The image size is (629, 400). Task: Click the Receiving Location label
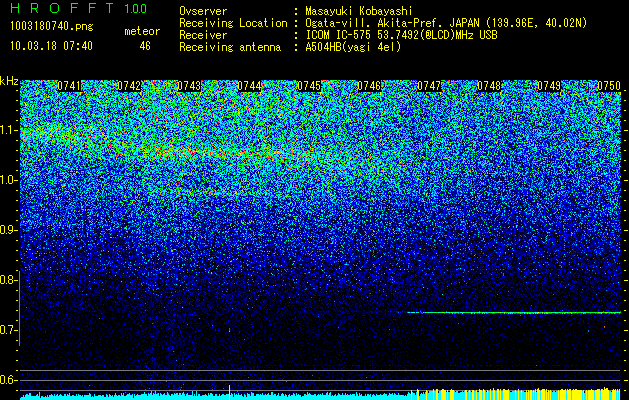pyautogui.click(x=233, y=23)
